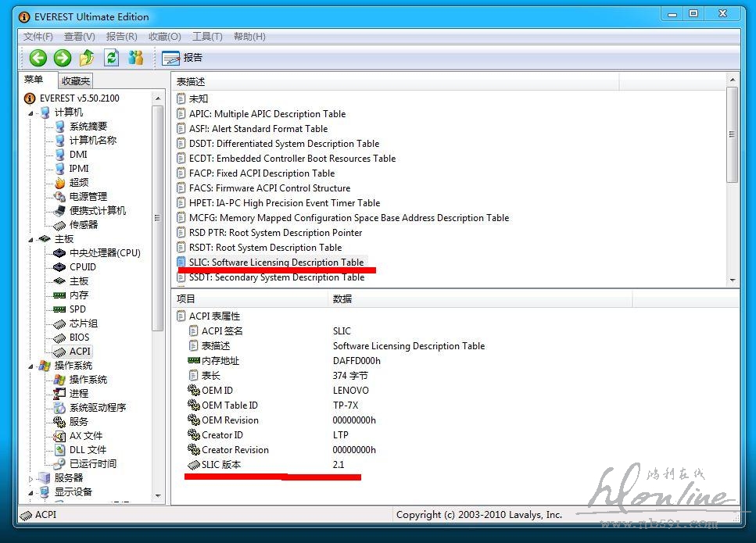Open the BIOS tree item
Screen dimensions: 756x543
pyautogui.click(x=79, y=338)
